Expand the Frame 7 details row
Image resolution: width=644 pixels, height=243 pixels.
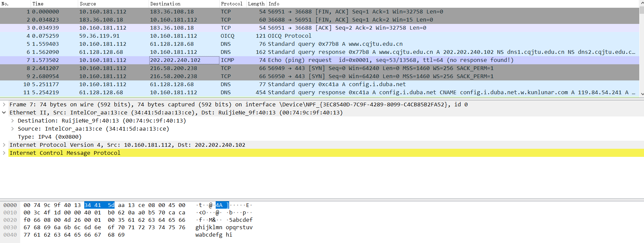(4, 104)
